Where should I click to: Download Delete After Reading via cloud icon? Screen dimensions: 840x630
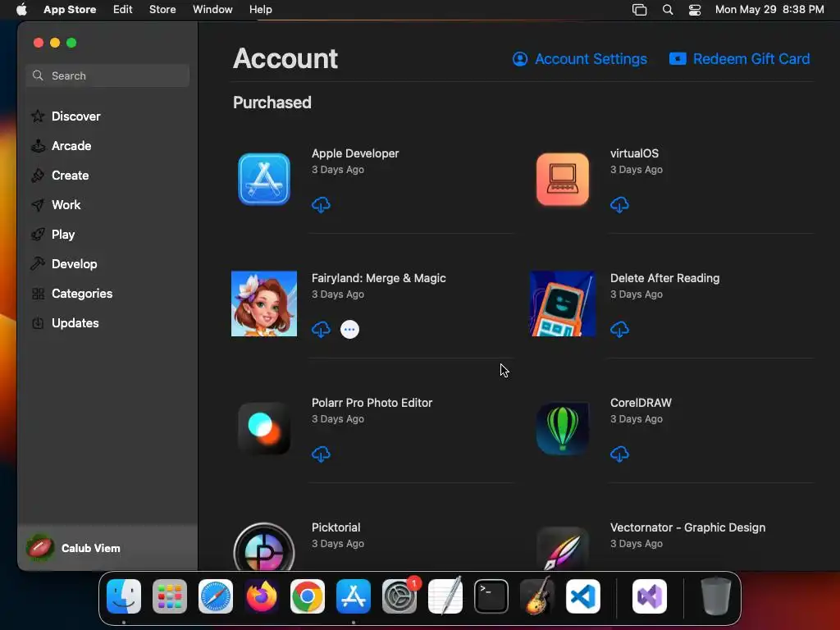coord(619,330)
